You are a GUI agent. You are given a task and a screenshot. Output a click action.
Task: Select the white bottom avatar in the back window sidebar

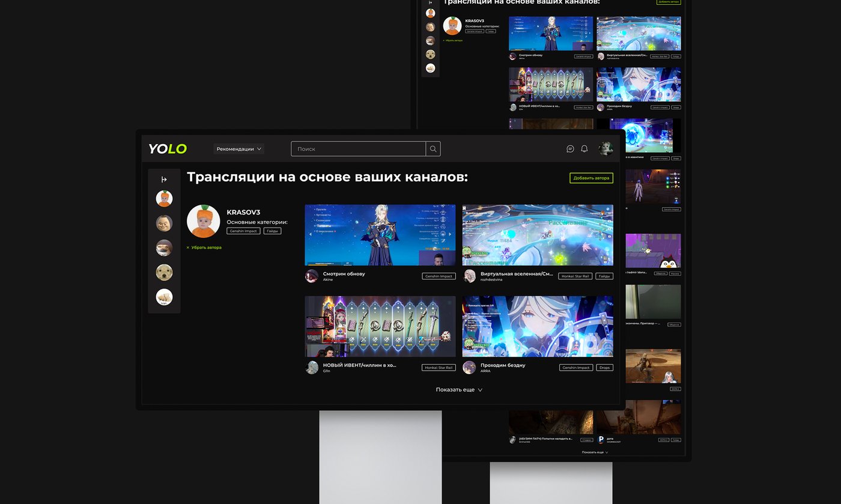point(430,68)
